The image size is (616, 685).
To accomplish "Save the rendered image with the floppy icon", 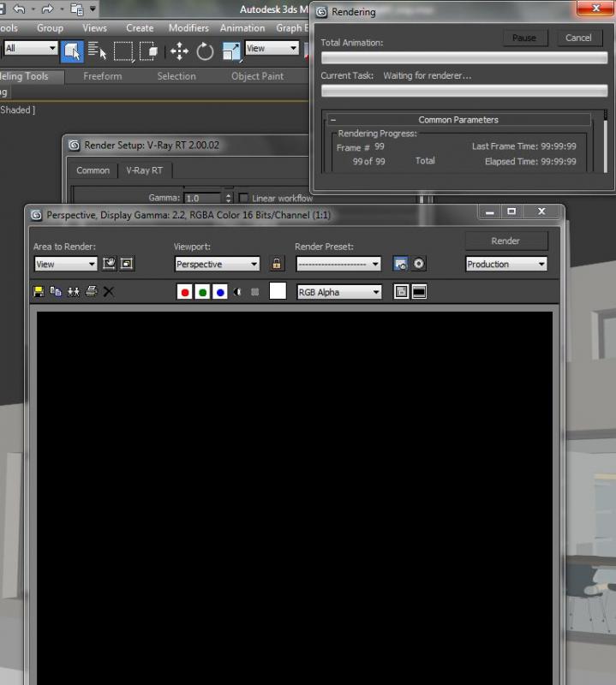I will point(39,291).
